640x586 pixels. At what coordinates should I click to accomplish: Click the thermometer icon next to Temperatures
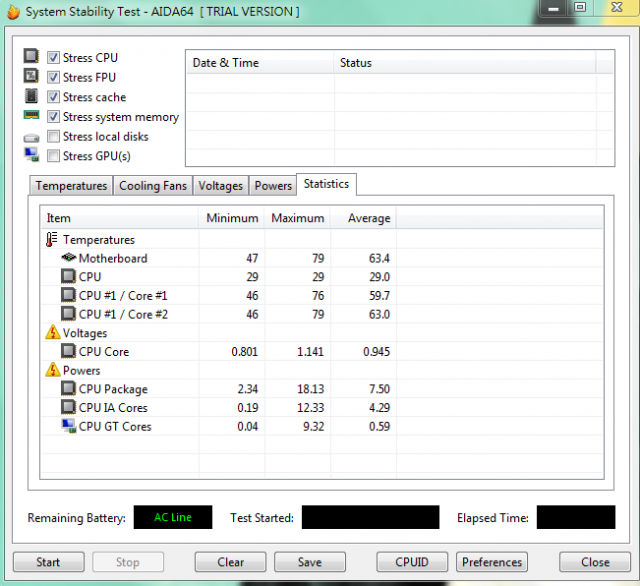(51, 240)
